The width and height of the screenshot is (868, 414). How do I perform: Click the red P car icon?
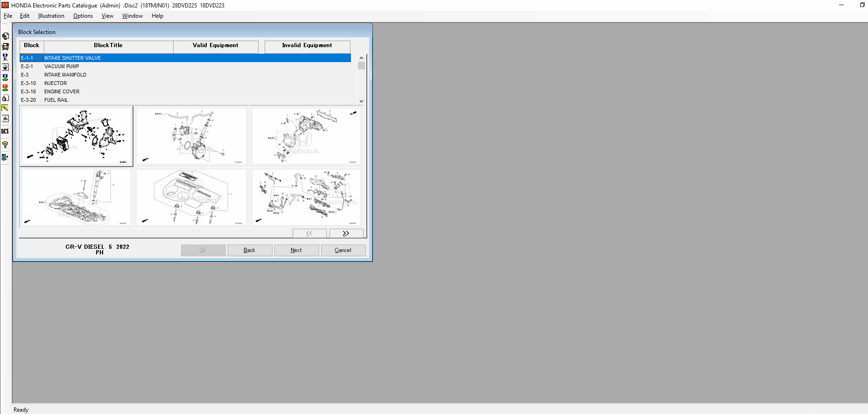pyautogui.click(x=5, y=88)
